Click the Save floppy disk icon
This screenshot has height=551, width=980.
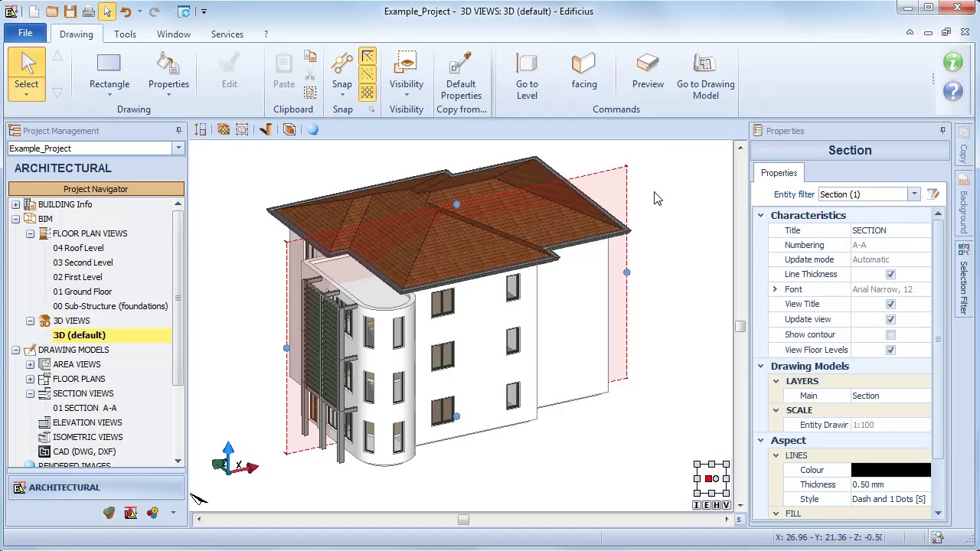point(70,11)
